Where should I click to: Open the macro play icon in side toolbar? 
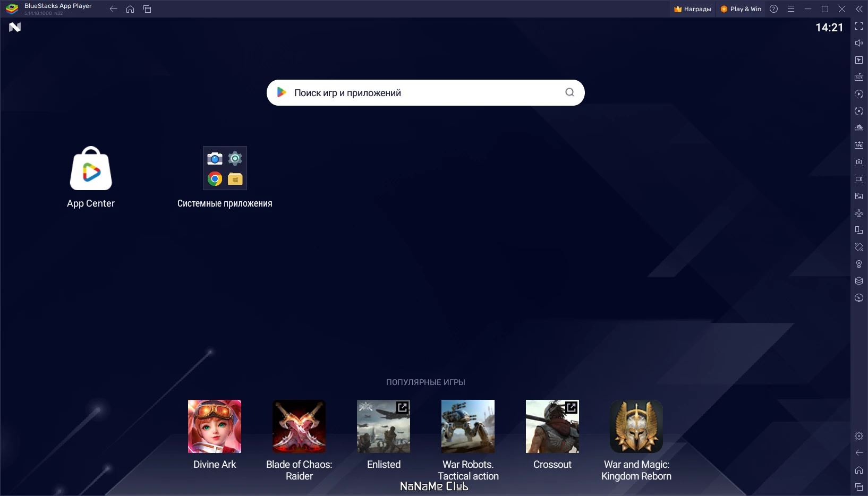[x=859, y=94]
